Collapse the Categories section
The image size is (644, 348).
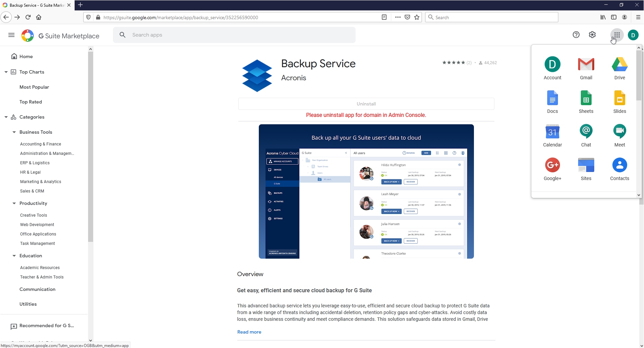point(6,117)
